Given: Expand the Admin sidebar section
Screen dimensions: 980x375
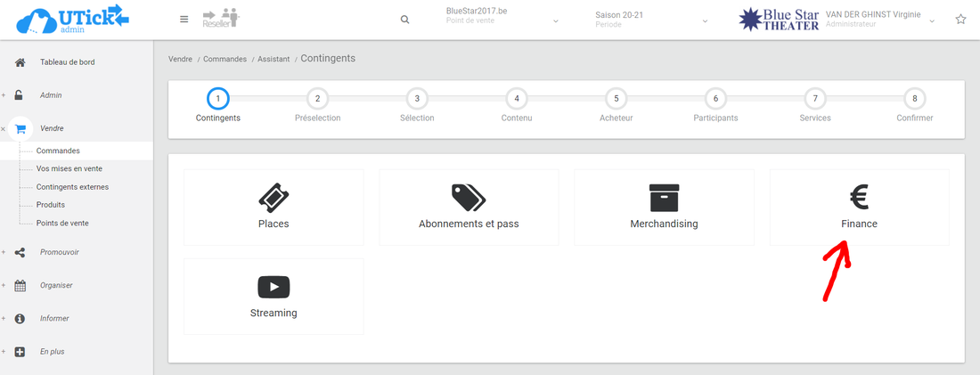Looking at the screenshot, I should 51,95.
